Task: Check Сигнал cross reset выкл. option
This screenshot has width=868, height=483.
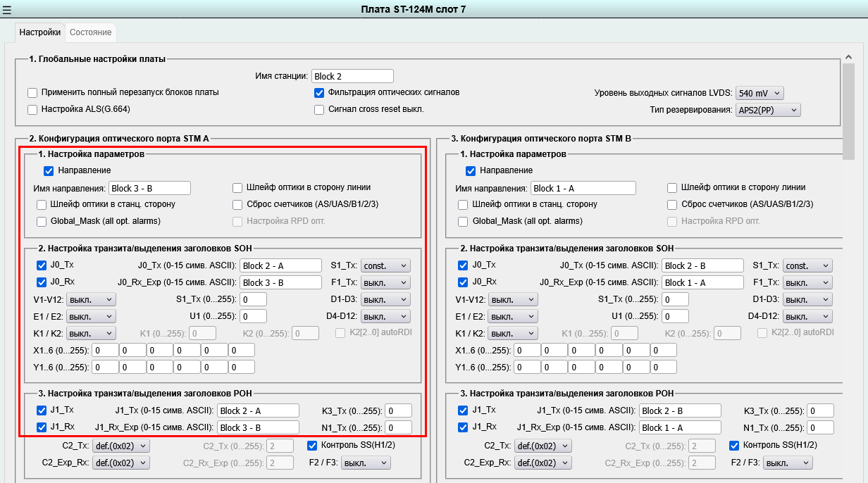Action: click(319, 110)
